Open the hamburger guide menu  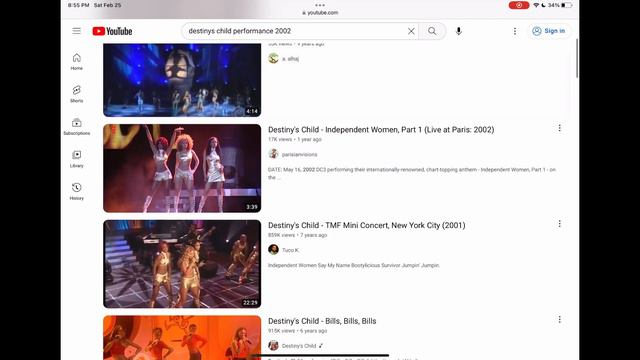[x=76, y=31]
